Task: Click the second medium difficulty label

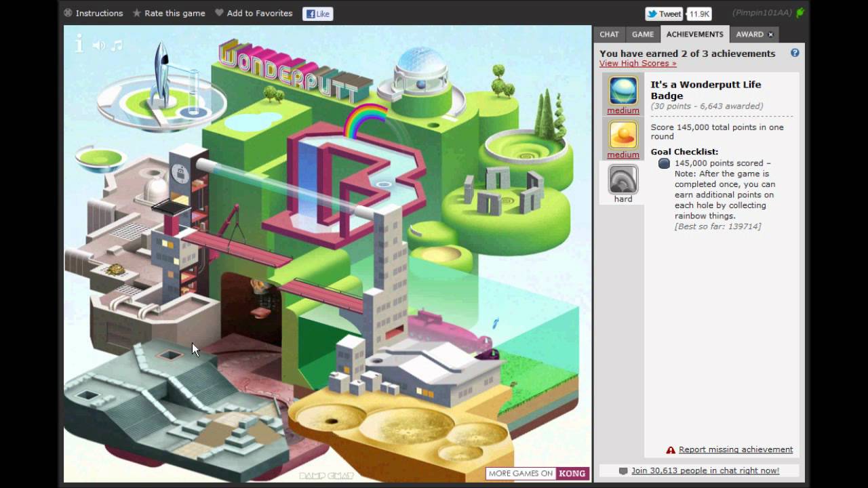Action: click(623, 155)
